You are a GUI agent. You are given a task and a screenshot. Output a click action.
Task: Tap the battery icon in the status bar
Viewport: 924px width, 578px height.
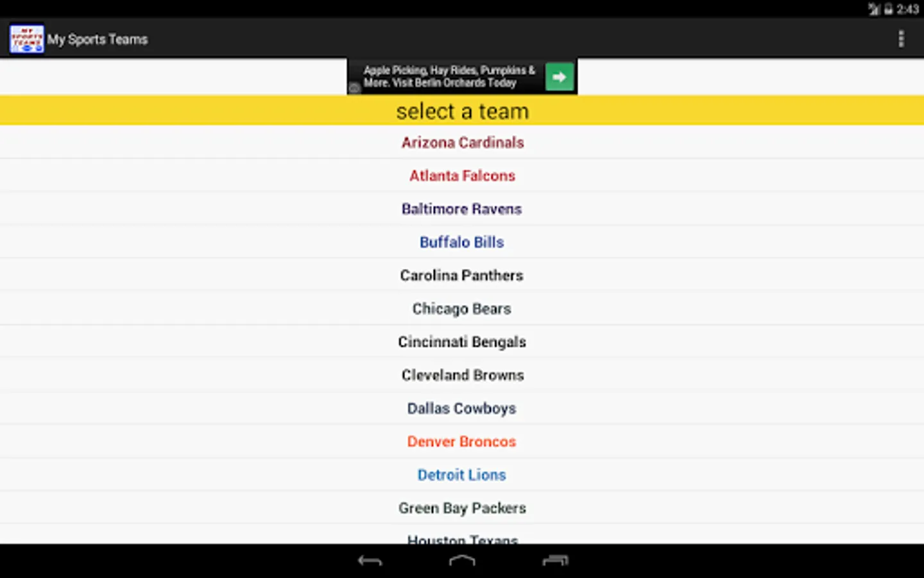coord(889,9)
